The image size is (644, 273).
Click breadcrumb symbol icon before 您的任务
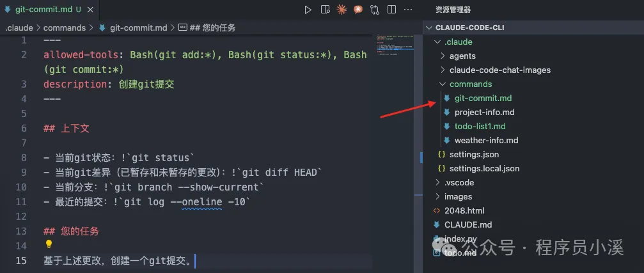pos(183,28)
